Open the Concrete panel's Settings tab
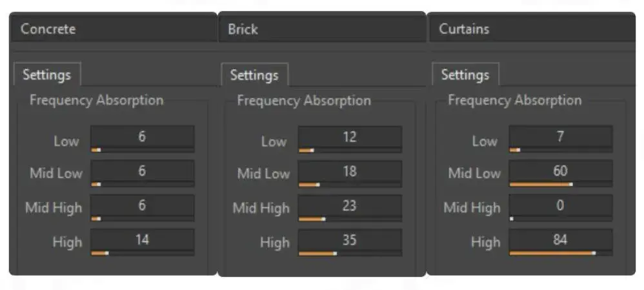Image resolution: width=644 pixels, height=290 pixels. (x=47, y=74)
